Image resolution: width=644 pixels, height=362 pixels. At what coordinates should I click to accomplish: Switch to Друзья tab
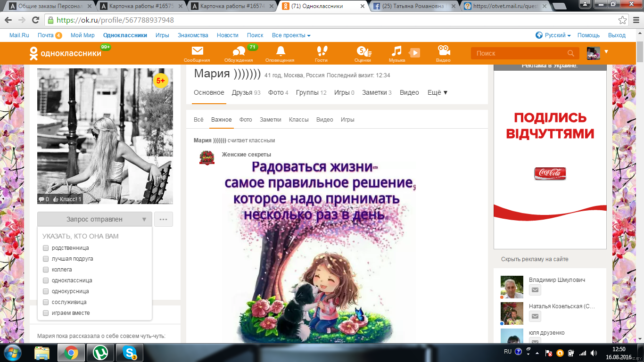tap(246, 92)
